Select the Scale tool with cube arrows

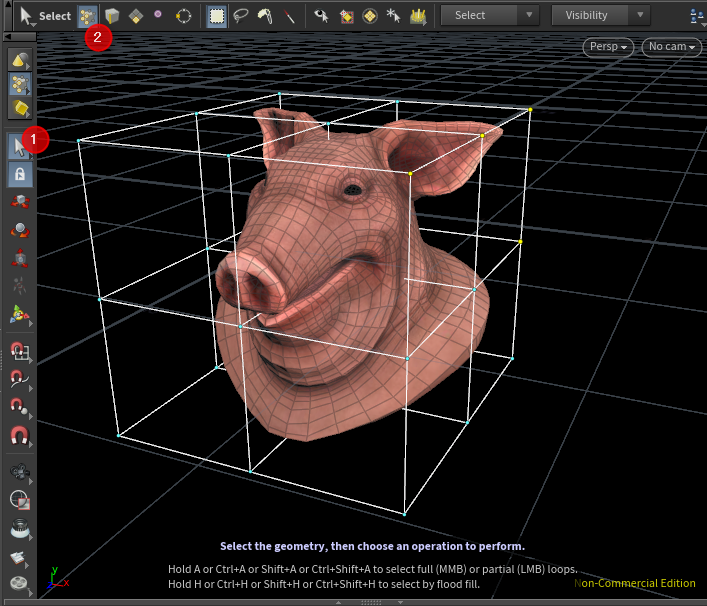pos(20,258)
